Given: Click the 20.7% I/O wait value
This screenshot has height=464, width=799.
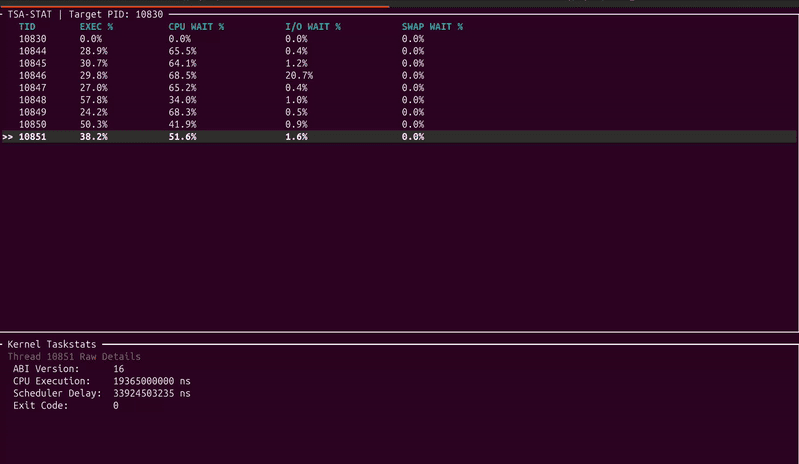Looking at the screenshot, I should click(x=299, y=75).
